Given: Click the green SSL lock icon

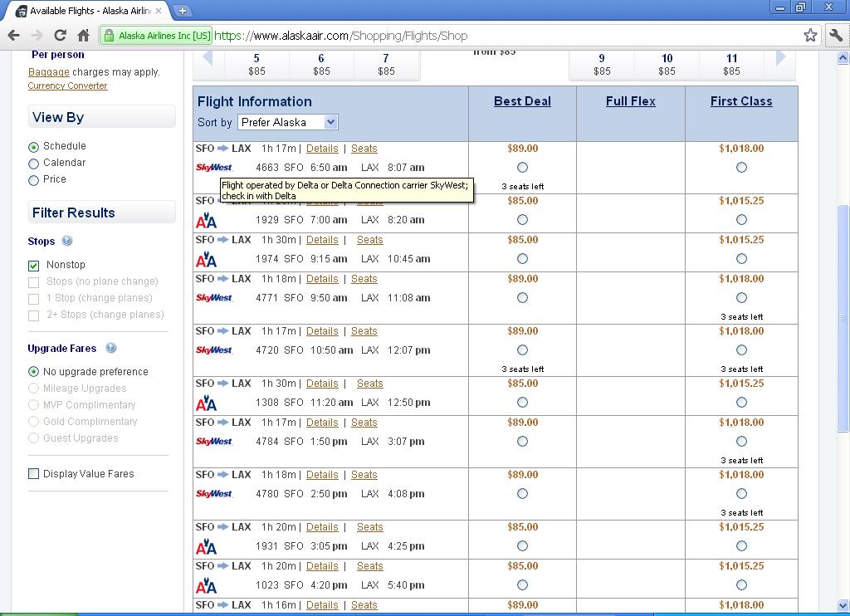Looking at the screenshot, I should click(109, 36).
